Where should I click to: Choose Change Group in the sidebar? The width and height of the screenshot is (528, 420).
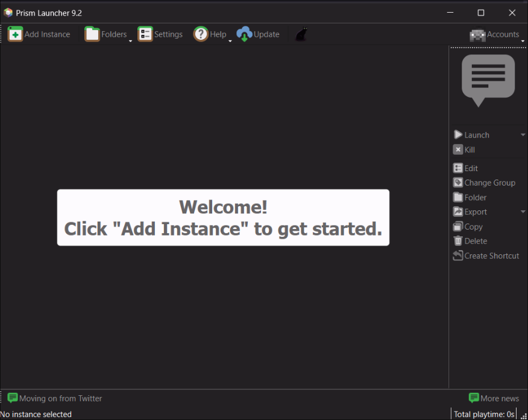[x=489, y=183]
